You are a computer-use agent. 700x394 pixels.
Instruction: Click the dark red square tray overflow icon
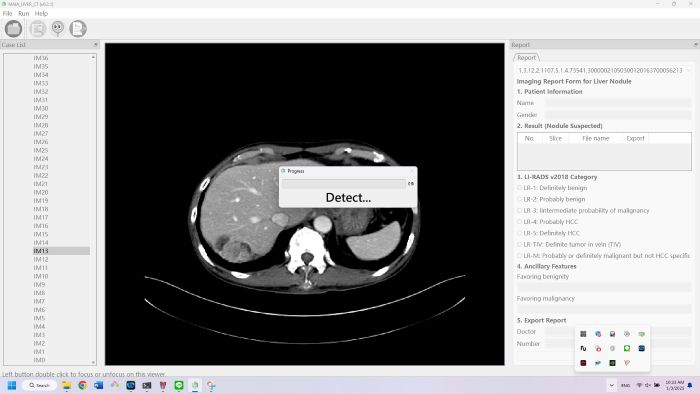click(583, 363)
